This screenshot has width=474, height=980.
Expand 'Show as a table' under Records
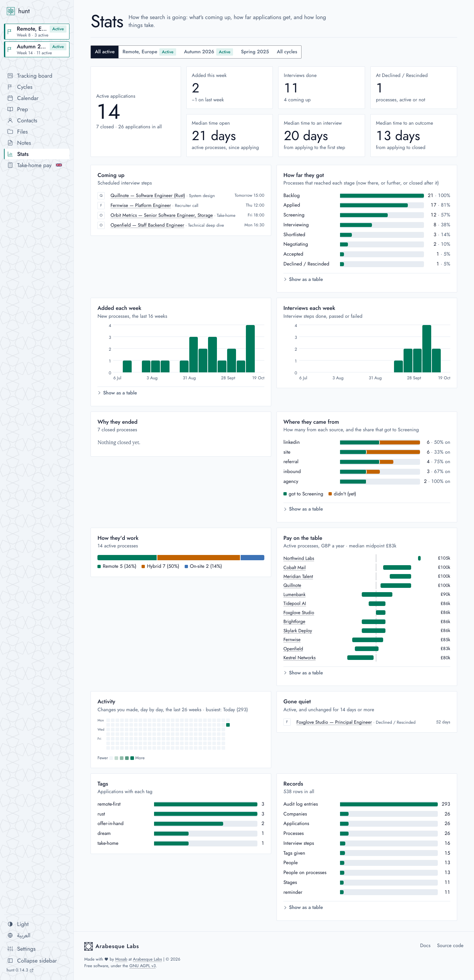[303, 907]
